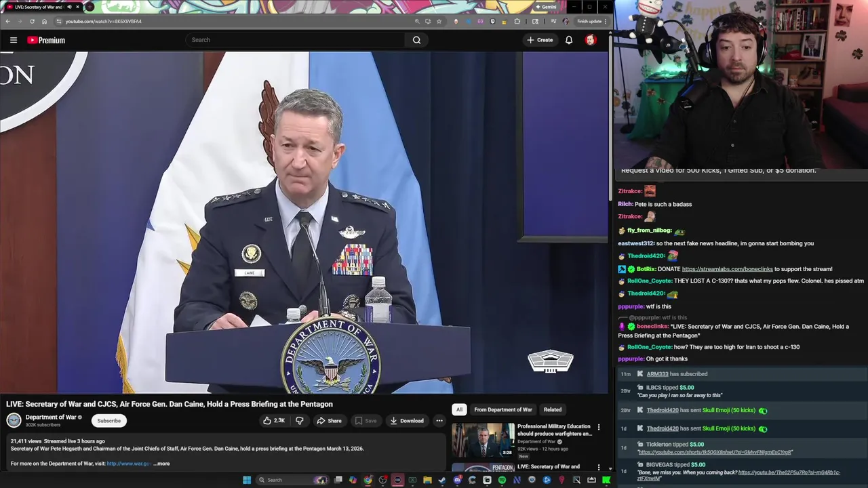This screenshot has height=488, width=868.
Task: Open the Department of War channel name
Action: coord(51,418)
